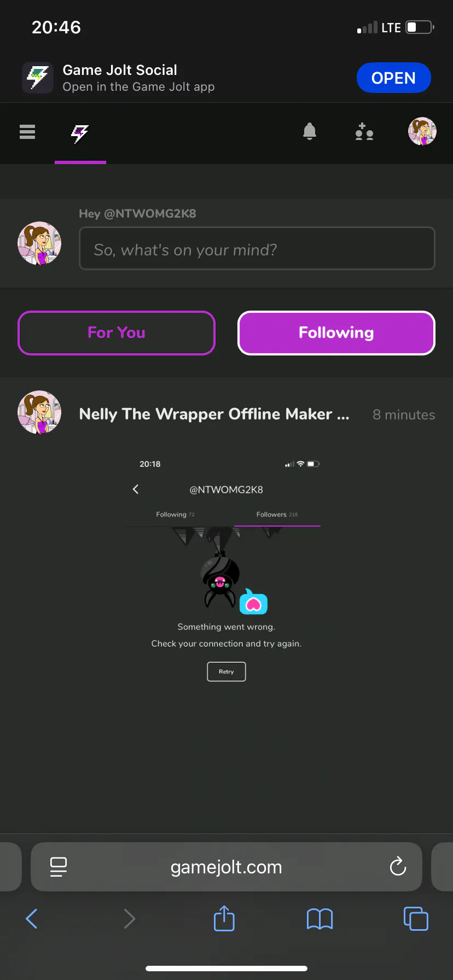Open the Safari page settings icon in the address bar

click(59, 867)
